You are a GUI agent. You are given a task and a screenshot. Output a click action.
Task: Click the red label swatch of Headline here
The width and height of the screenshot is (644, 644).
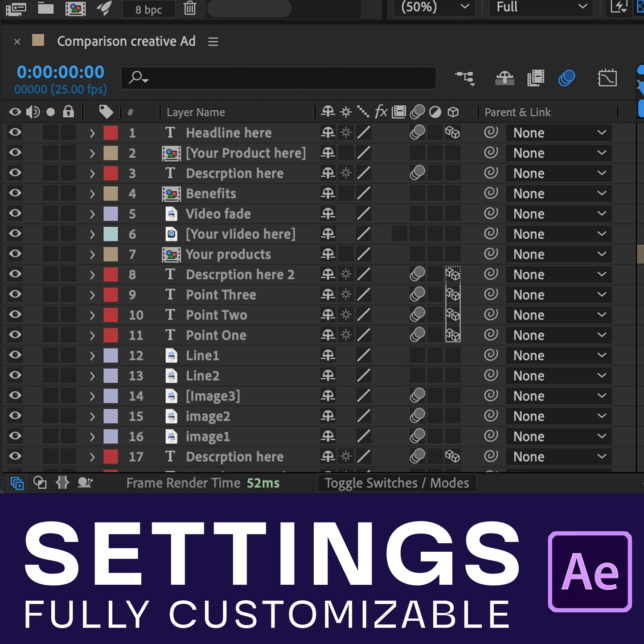pos(111,133)
